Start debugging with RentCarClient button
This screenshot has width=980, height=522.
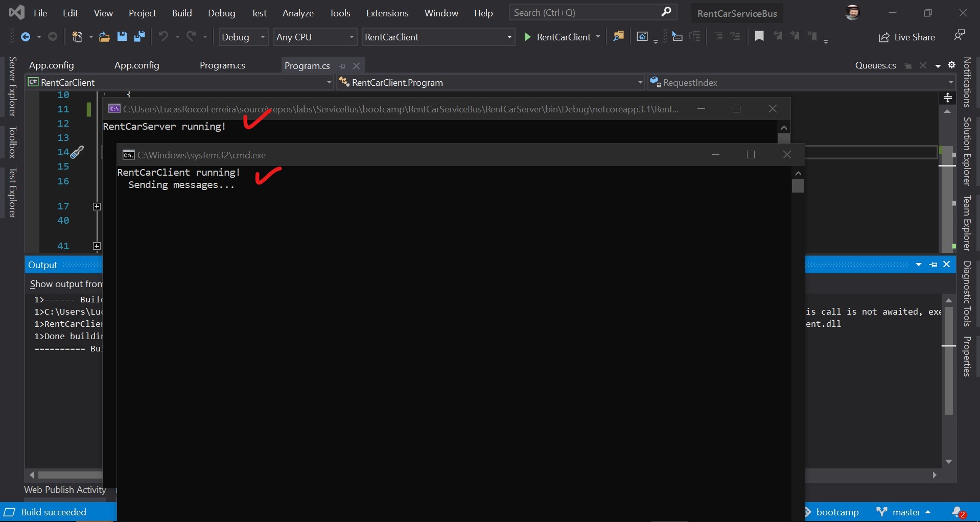point(557,37)
